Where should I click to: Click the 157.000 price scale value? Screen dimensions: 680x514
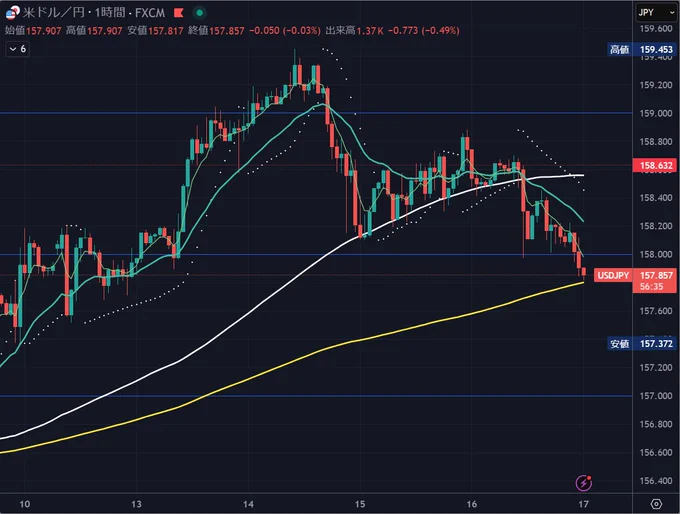pos(656,396)
